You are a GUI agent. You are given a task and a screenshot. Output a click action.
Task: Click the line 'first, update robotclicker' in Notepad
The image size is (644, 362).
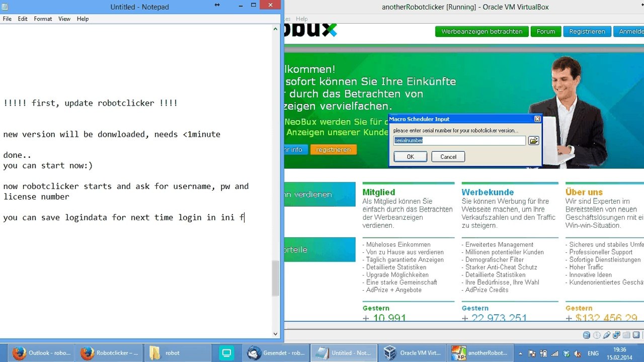point(91,103)
